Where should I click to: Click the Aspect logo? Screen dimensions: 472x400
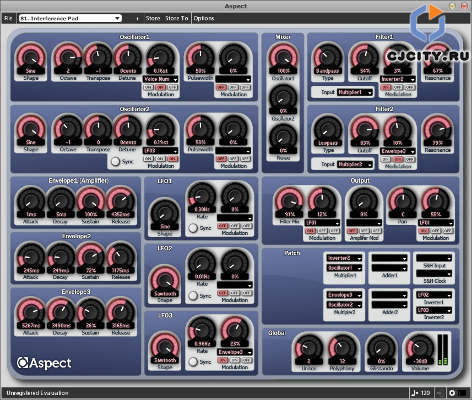[44, 363]
